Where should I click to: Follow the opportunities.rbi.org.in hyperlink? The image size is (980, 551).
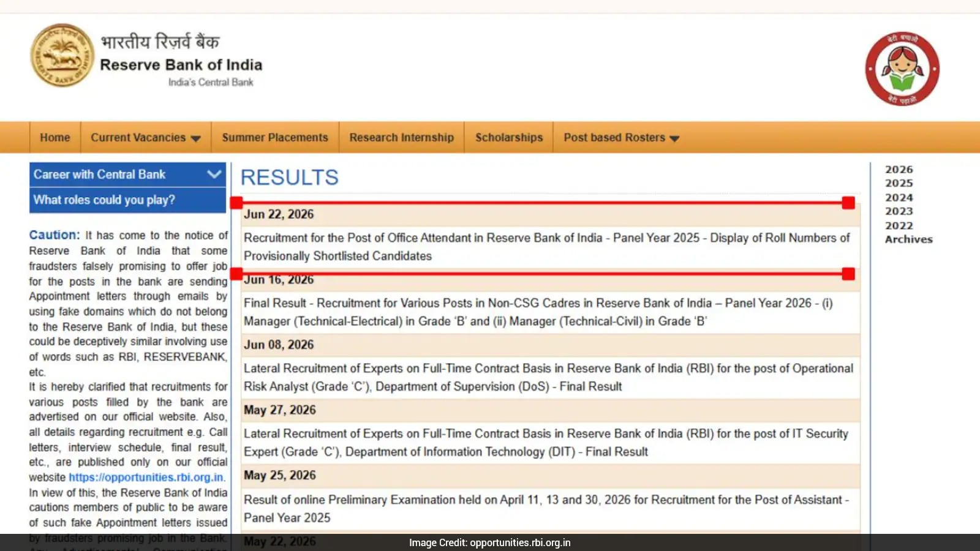click(146, 478)
